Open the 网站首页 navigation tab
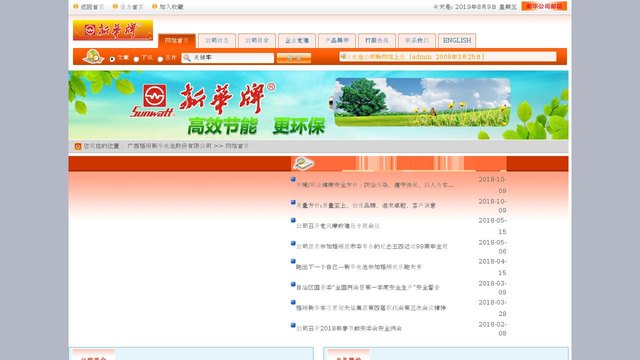 click(x=177, y=40)
